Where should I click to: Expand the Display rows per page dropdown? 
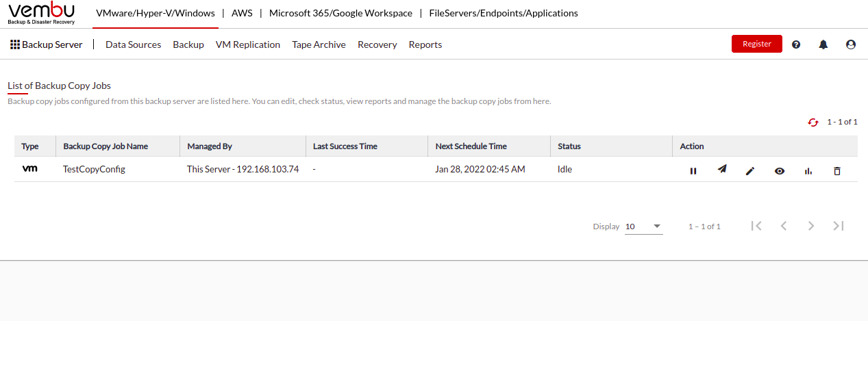click(x=643, y=227)
